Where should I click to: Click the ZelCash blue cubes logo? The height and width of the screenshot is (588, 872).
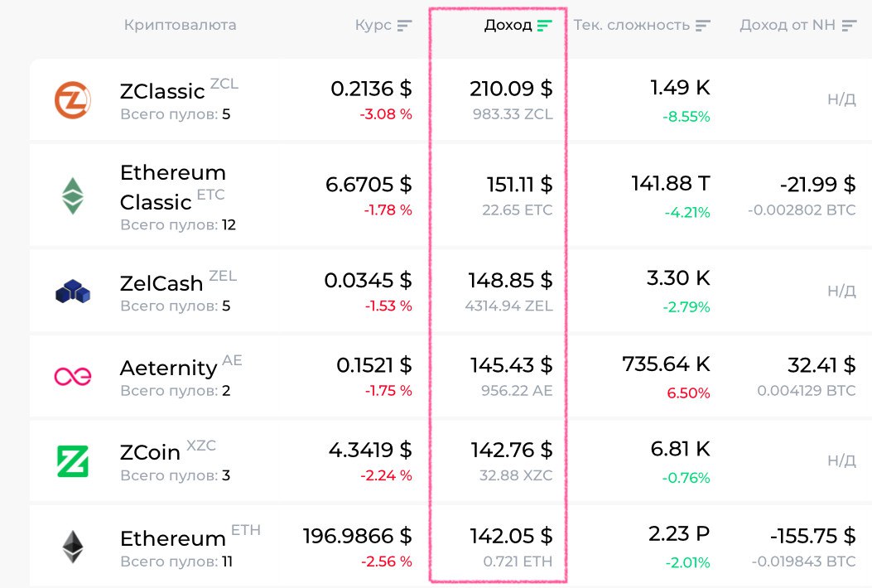click(73, 292)
